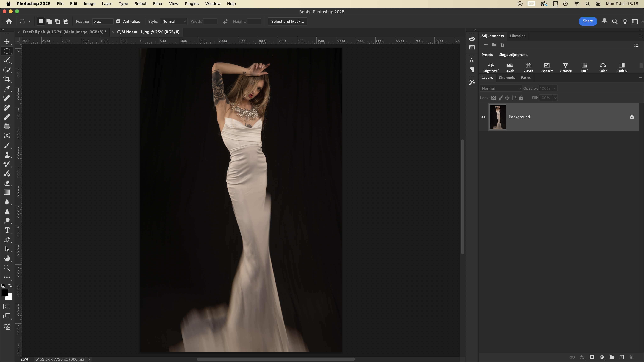Click the Select and Mask button
The image size is (644, 362).
[x=287, y=22]
